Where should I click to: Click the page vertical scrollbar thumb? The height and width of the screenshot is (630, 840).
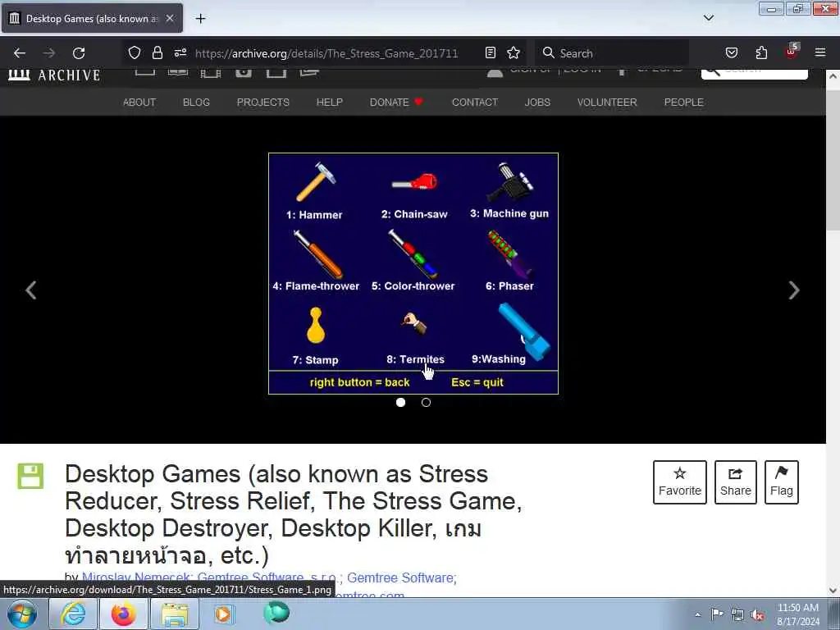tap(832, 158)
